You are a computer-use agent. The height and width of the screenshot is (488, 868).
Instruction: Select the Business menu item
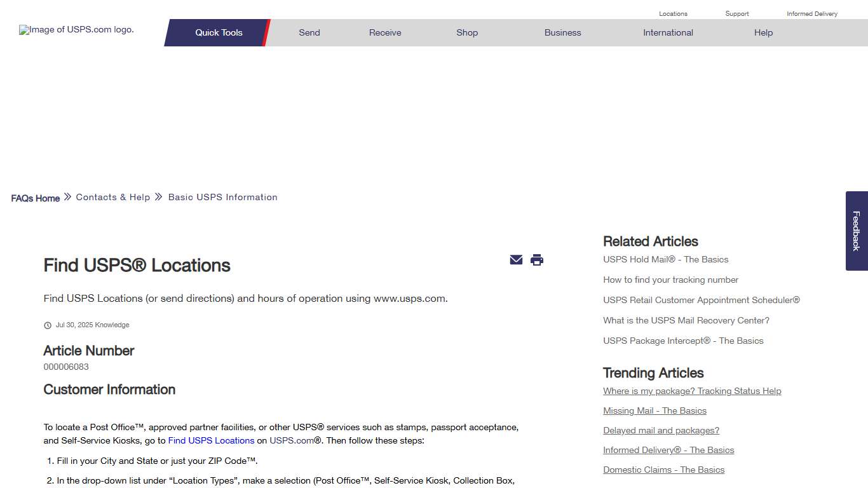562,32
